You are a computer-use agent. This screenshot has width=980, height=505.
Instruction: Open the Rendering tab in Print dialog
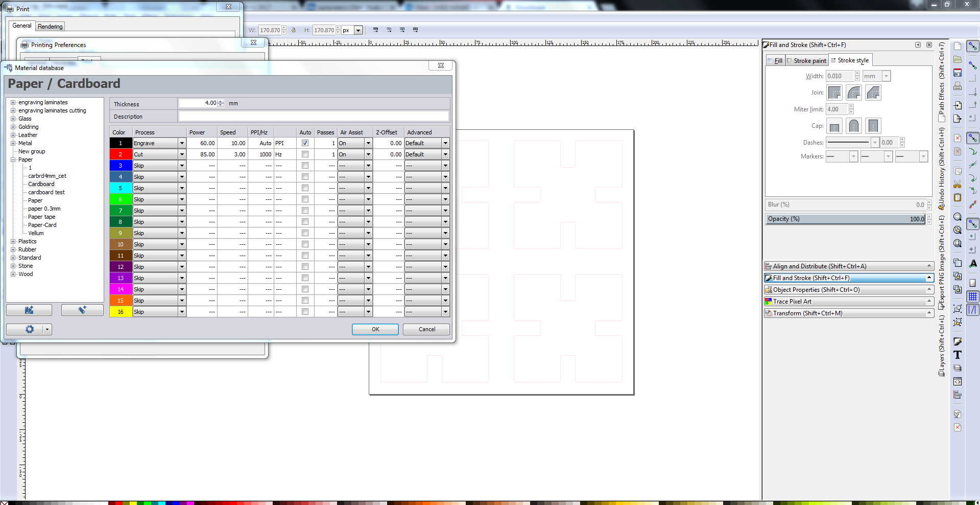pyautogui.click(x=50, y=27)
